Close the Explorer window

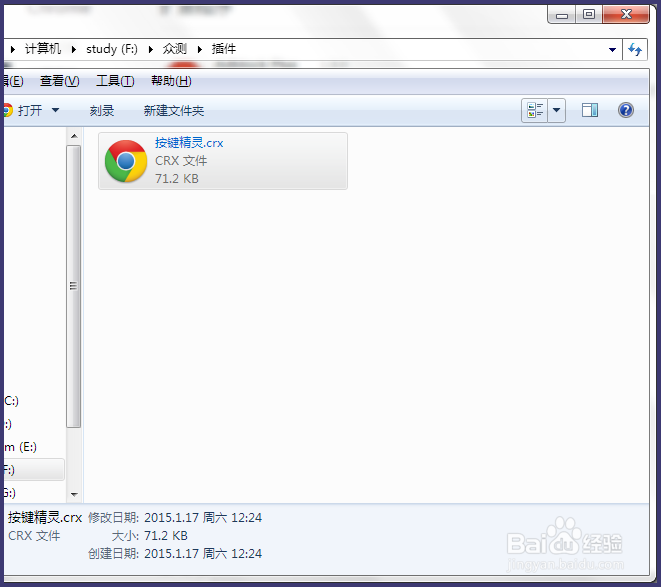point(626,15)
